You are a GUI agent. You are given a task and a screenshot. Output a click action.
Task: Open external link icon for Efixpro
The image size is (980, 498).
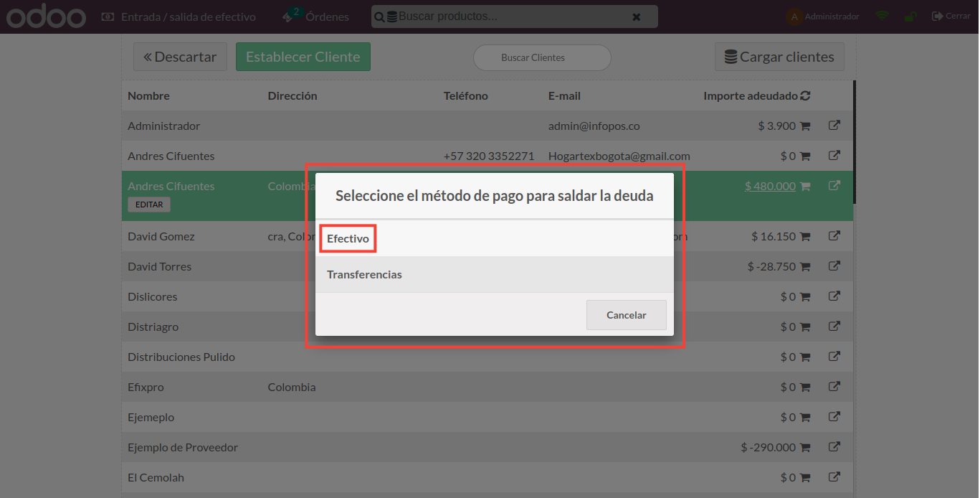pyautogui.click(x=834, y=387)
